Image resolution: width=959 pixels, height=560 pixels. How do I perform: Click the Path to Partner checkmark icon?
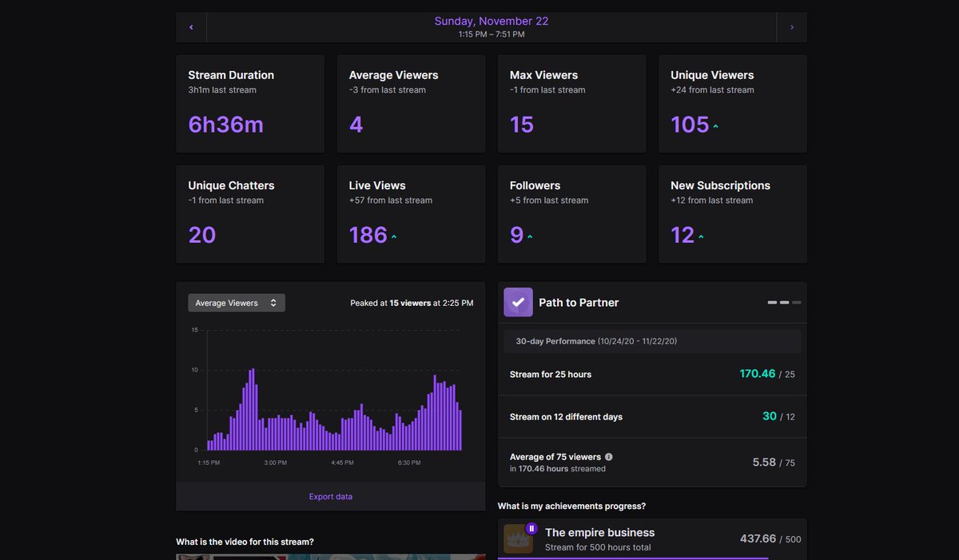(518, 302)
